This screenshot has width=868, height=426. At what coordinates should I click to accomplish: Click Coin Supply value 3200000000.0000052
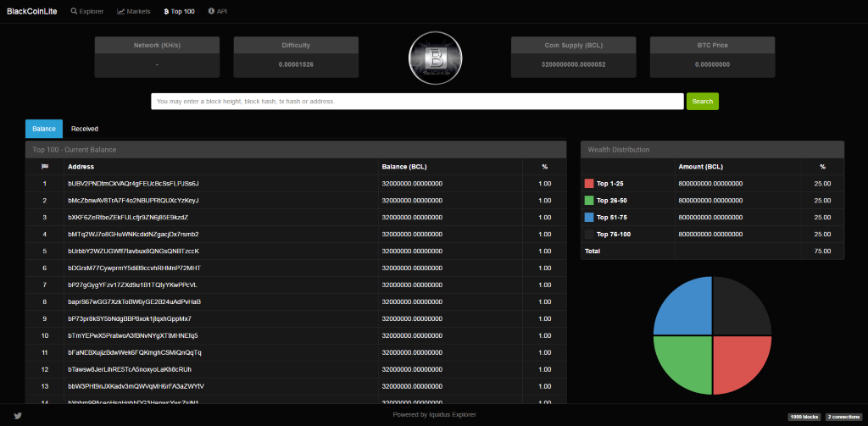(574, 64)
